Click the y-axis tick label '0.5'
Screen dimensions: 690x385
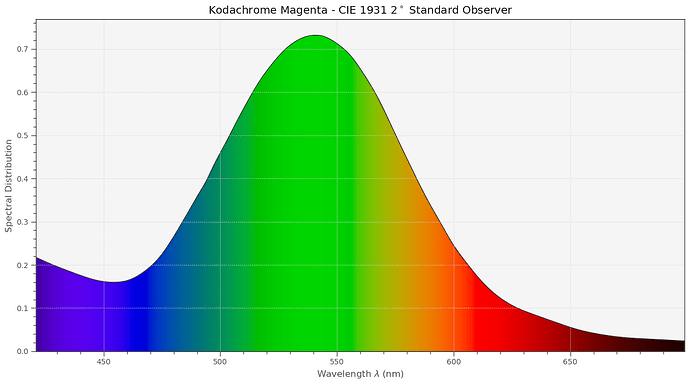pyautogui.click(x=22, y=136)
